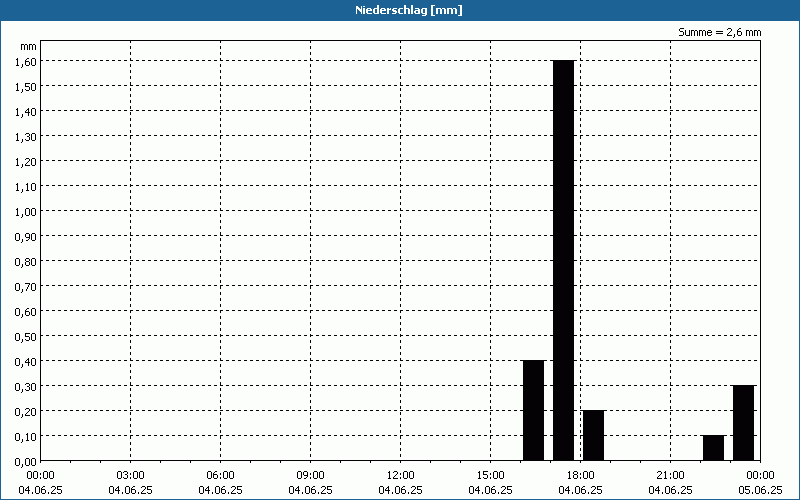
Task: Click the 0,80 y-axis label
Action: point(26,261)
